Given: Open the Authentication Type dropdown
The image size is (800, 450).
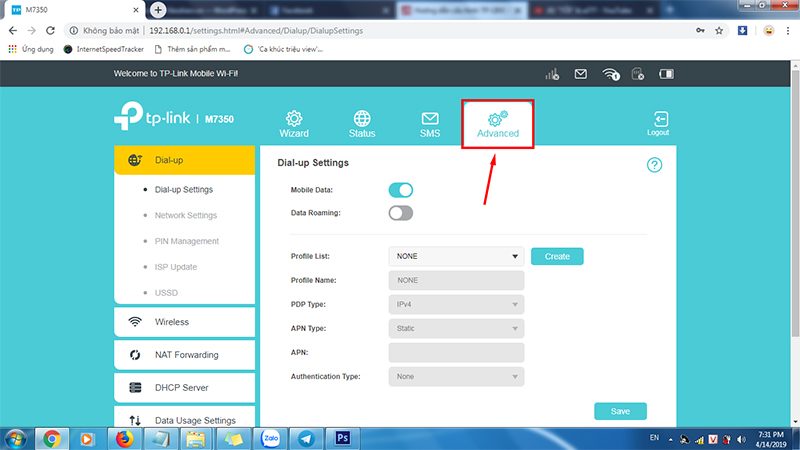Looking at the screenshot, I should (x=456, y=376).
